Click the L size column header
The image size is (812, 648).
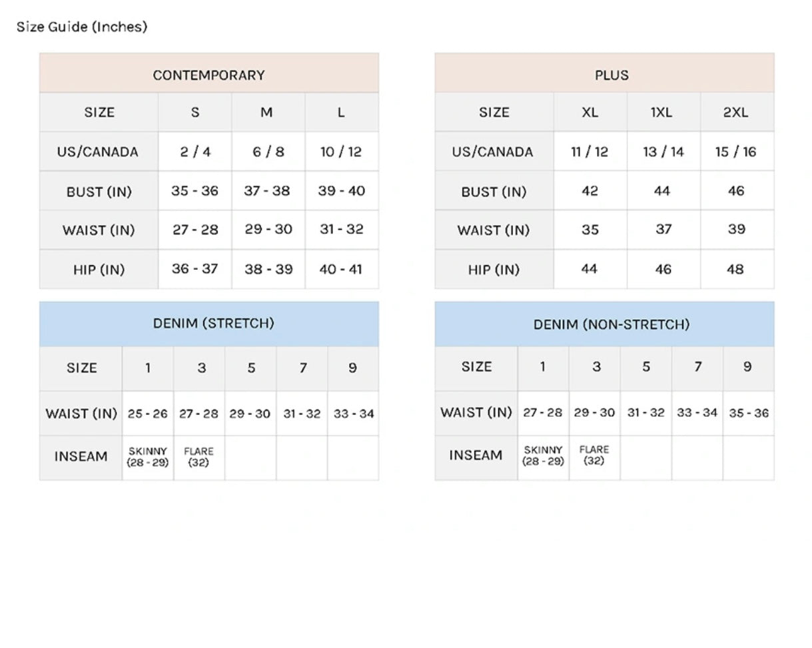coord(341,112)
